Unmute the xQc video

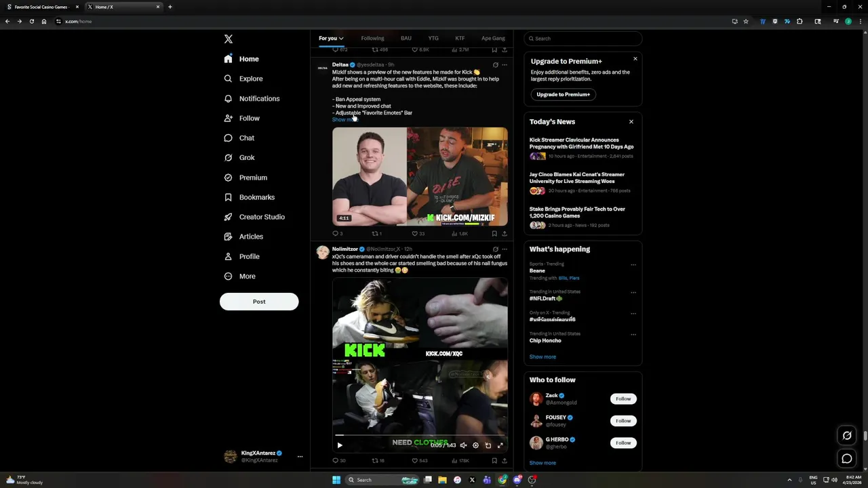(x=463, y=445)
